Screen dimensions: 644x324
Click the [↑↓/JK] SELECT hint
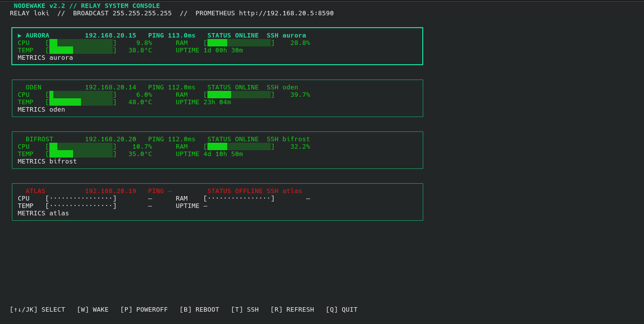(38, 310)
